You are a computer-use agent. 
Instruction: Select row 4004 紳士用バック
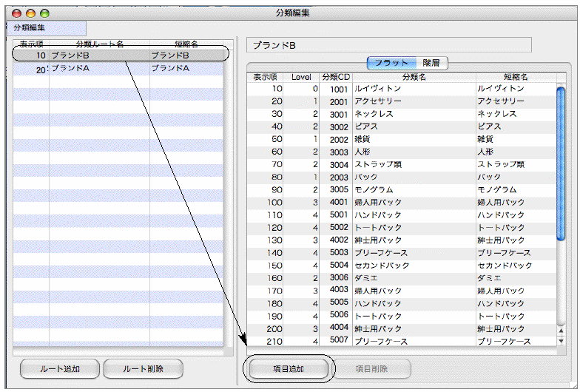click(401, 328)
